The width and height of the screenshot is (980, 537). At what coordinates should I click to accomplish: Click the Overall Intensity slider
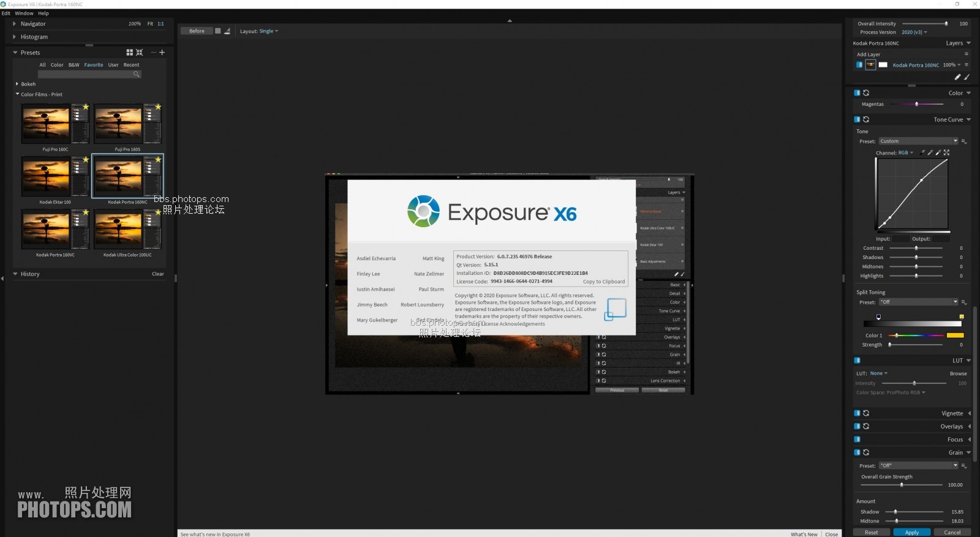coord(925,24)
